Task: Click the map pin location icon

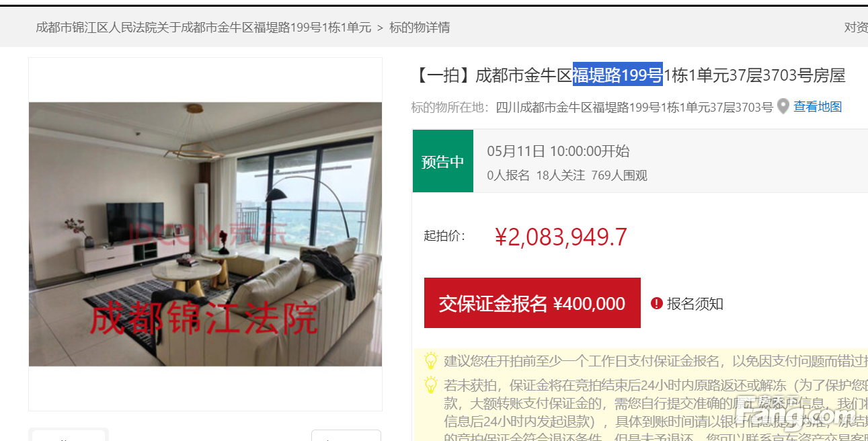Action: point(783,106)
